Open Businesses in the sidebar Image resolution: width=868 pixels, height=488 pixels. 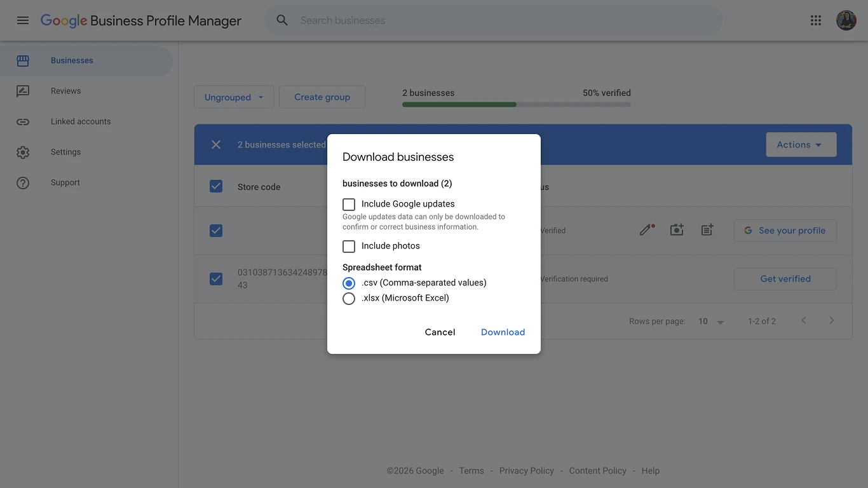pos(86,61)
